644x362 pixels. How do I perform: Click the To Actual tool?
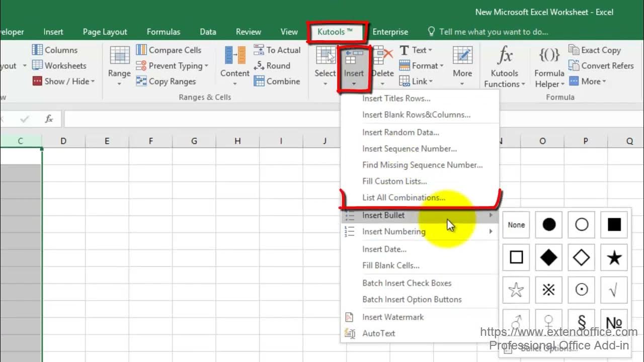point(277,50)
